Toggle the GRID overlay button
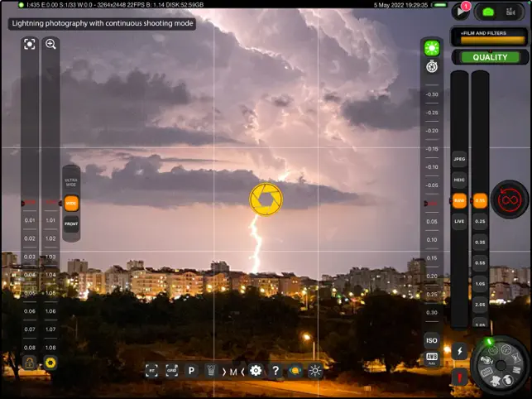 tap(172, 371)
